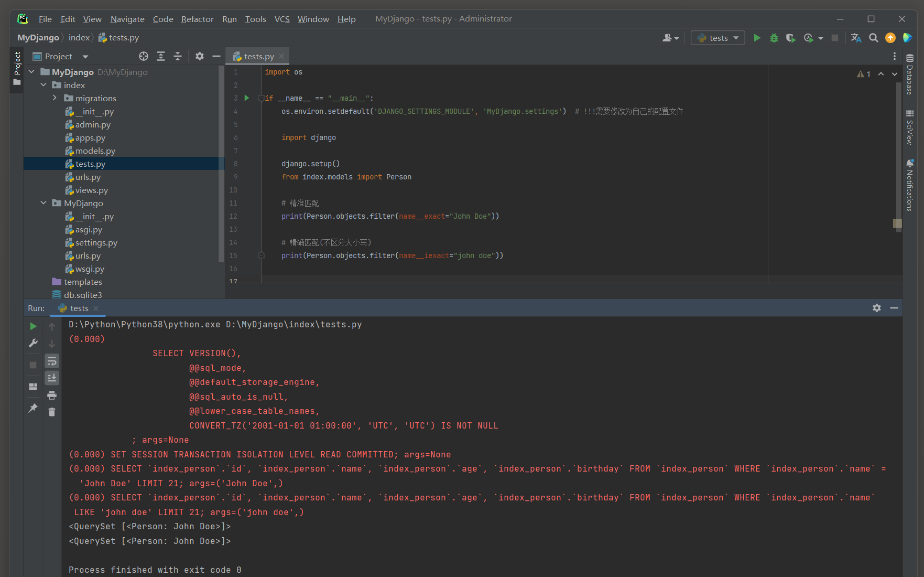
Task: Open the Tools menu
Action: [255, 19]
